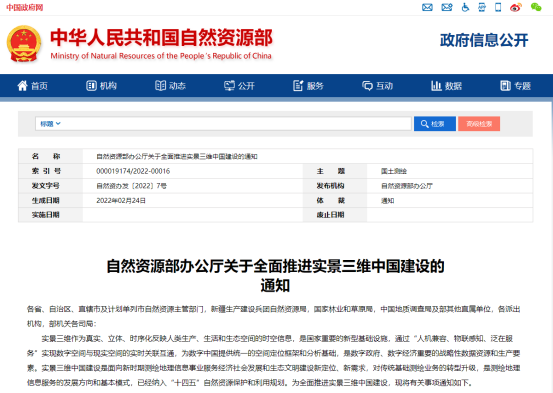
Task: Click the open book icon beside 动态
Action: [160, 85]
